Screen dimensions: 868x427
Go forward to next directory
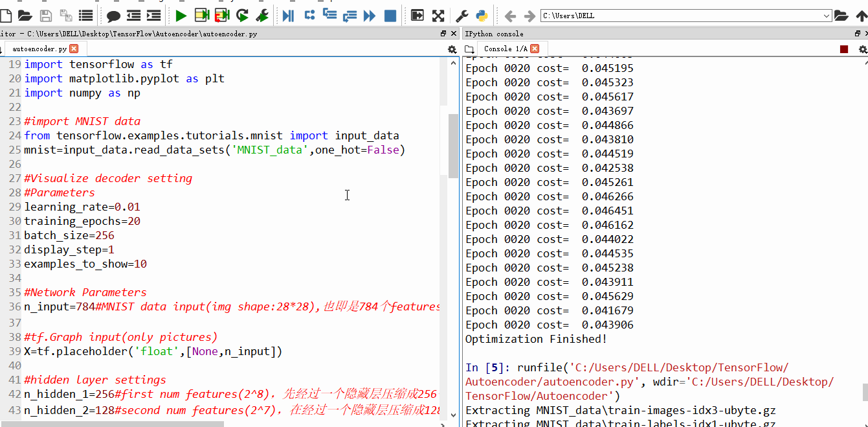click(529, 16)
